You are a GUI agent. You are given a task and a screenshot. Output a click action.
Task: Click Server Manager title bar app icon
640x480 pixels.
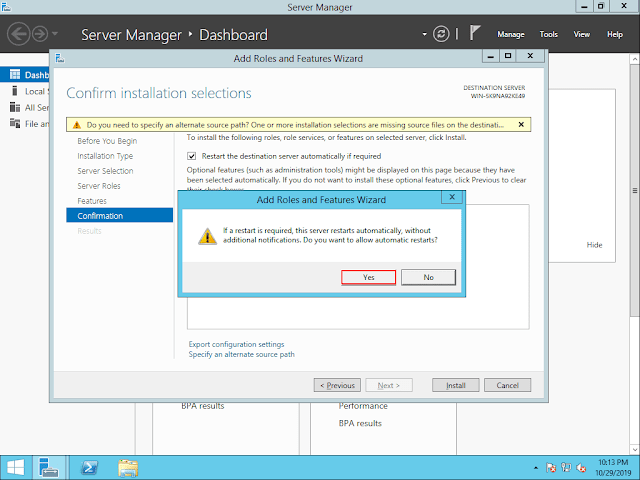(6, 6)
